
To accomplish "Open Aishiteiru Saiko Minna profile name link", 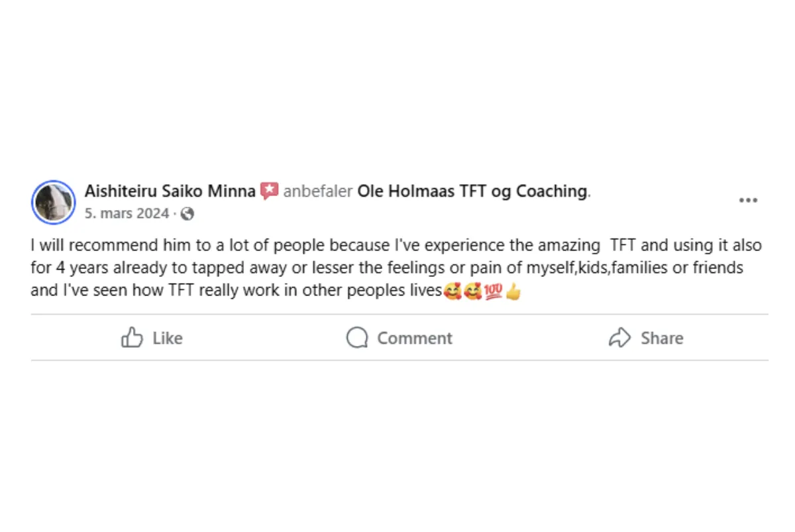I will 170,191.
